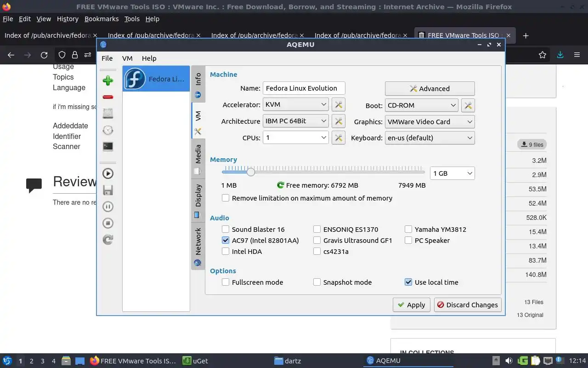This screenshot has width=588, height=368.
Task: Switch to the Display vertical tab
Action: tap(198, 201)
